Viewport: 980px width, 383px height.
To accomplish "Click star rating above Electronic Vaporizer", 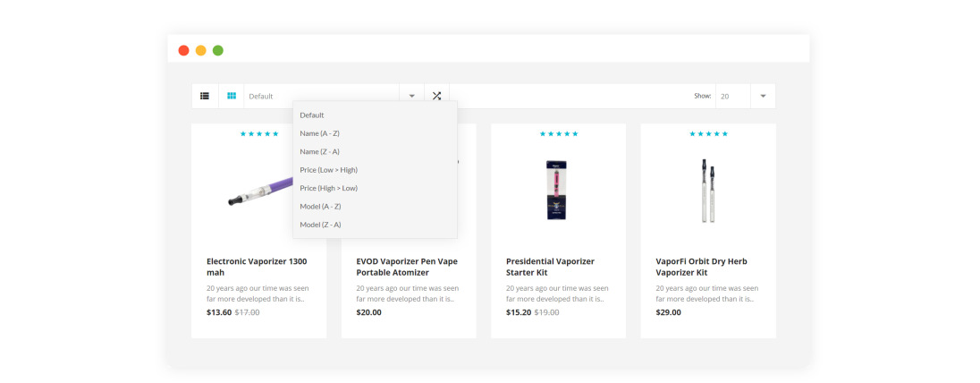I will coord(259,133).
